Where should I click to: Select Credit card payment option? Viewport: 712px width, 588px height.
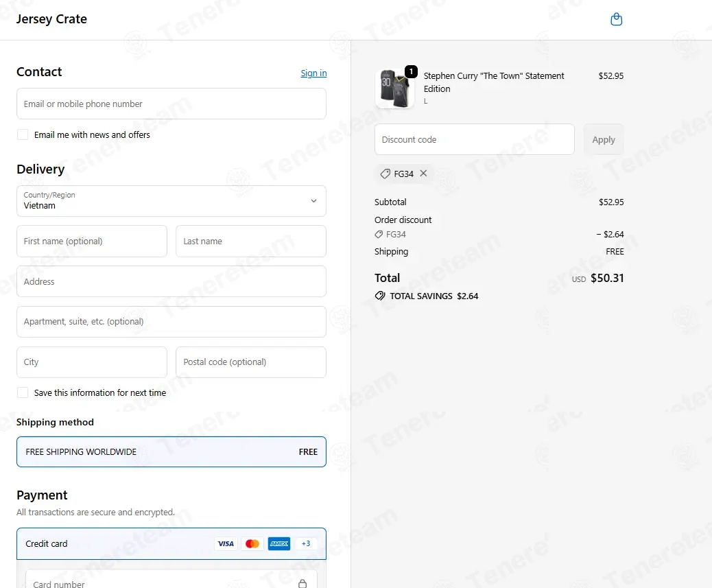(171, 543)
